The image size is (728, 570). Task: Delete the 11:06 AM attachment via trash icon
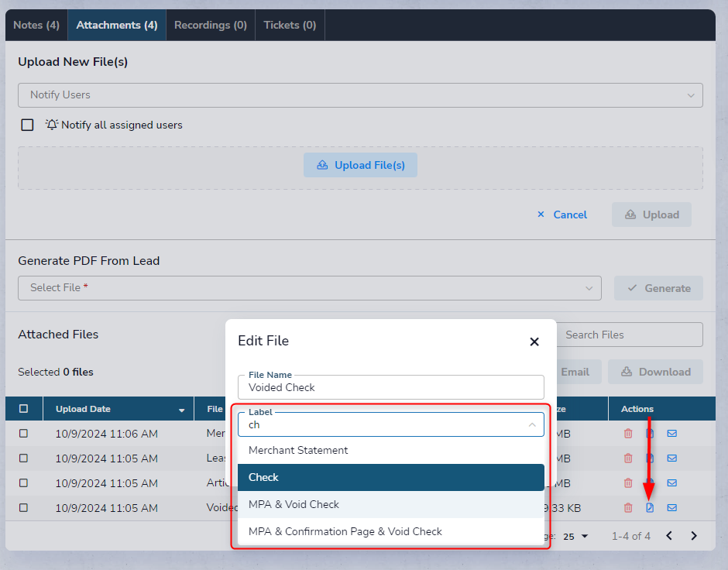coord(628,434)
